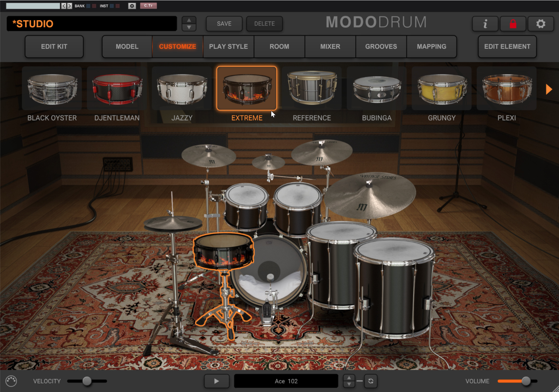
Task: Go to previous host preset with left arrow
Action: 64,6
